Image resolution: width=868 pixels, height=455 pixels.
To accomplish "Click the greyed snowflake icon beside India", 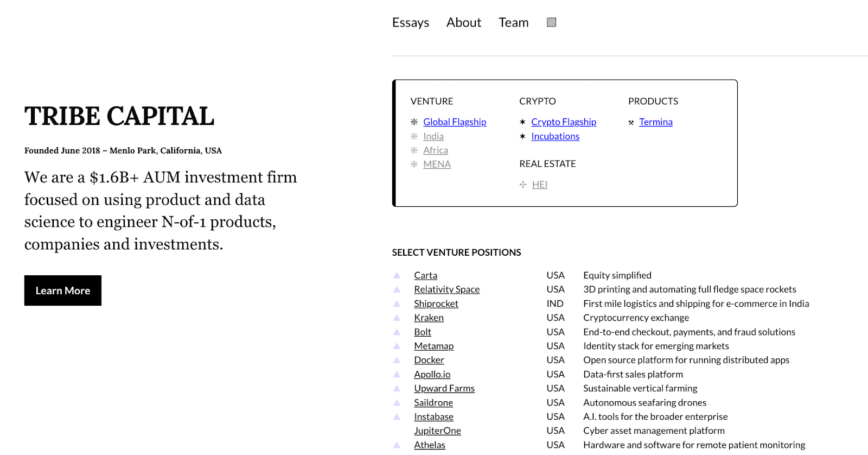I will 414,136.
